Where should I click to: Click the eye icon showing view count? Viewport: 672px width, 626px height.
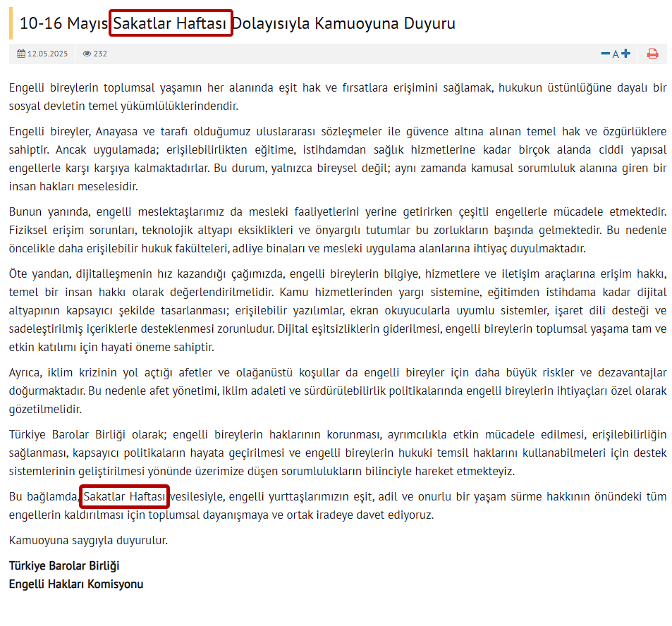coord(86,53)
